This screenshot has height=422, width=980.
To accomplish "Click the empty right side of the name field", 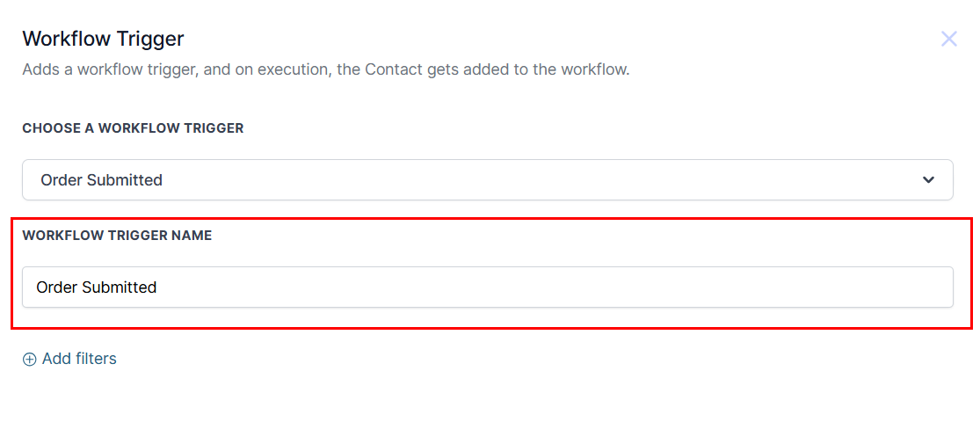I will pos(703,287).
